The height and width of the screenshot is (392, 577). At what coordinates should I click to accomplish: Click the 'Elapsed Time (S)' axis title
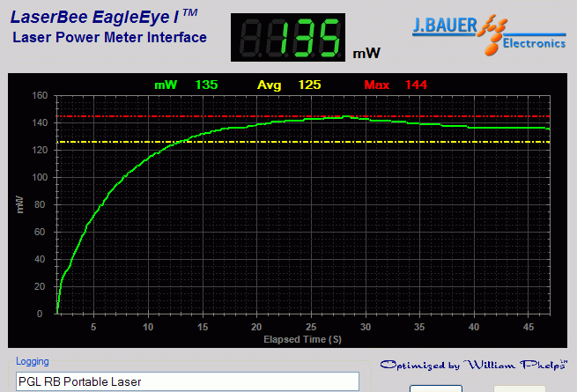(302, 339)
